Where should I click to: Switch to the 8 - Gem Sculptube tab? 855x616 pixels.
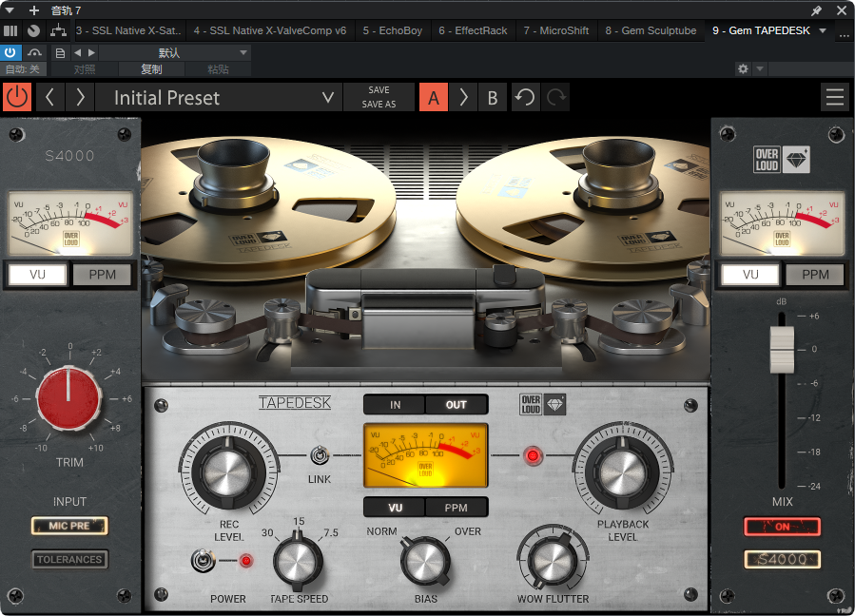click(651, 30)
